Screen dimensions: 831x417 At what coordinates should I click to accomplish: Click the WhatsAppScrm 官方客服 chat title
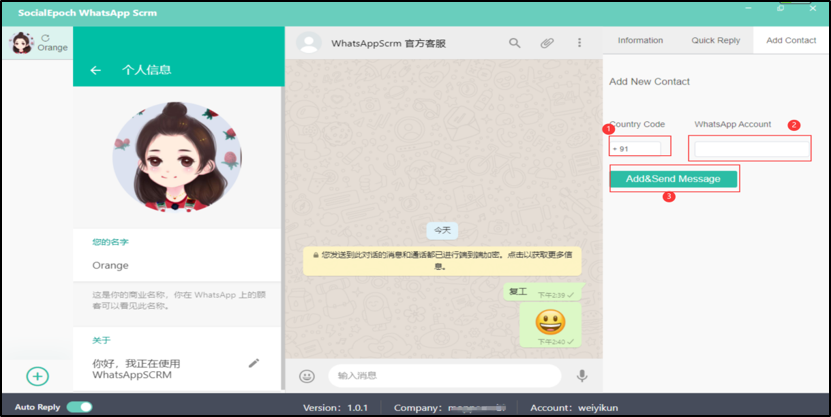(x=388, y=43)
